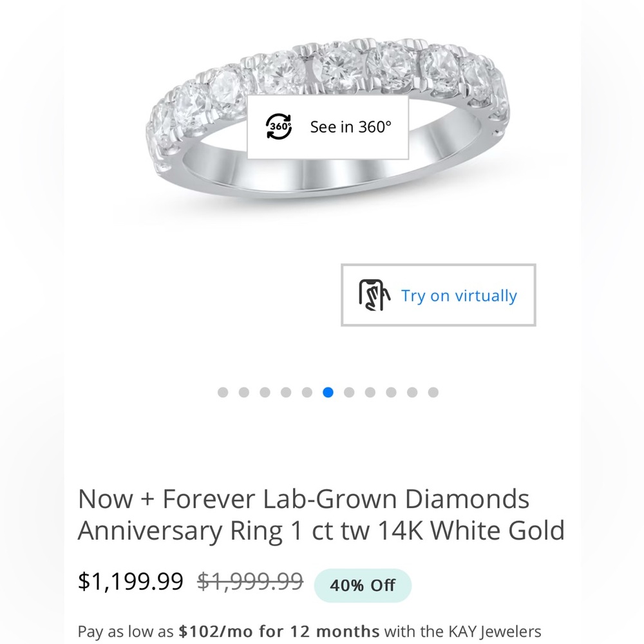Click the virtual try-on hand-with-ring icon
The width and height of the screenshot is (644, 644).
point(375,296)
